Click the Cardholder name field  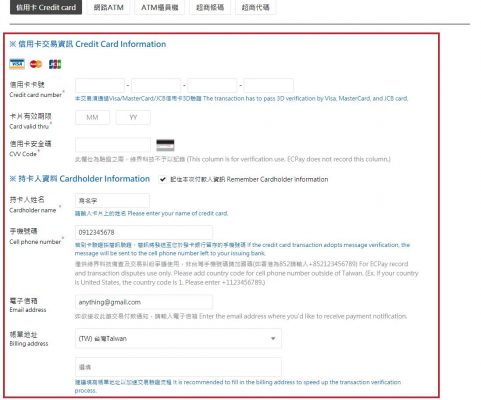(112, 201)
